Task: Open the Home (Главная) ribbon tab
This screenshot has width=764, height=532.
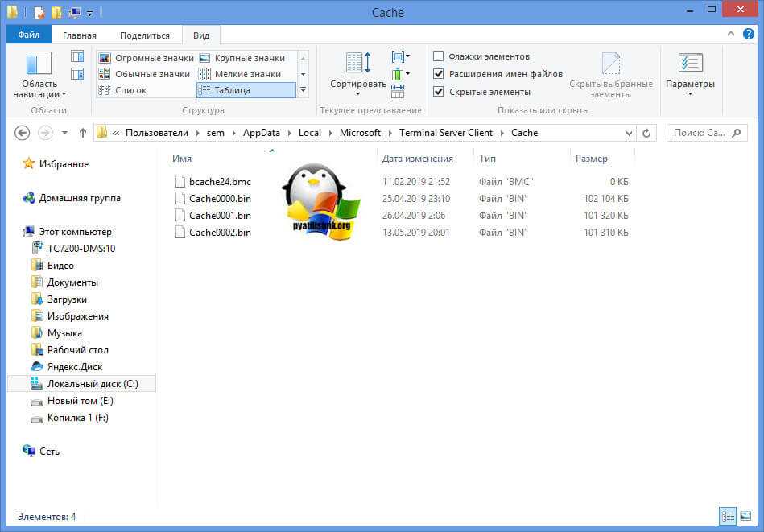Action: [x=80, y=35]
